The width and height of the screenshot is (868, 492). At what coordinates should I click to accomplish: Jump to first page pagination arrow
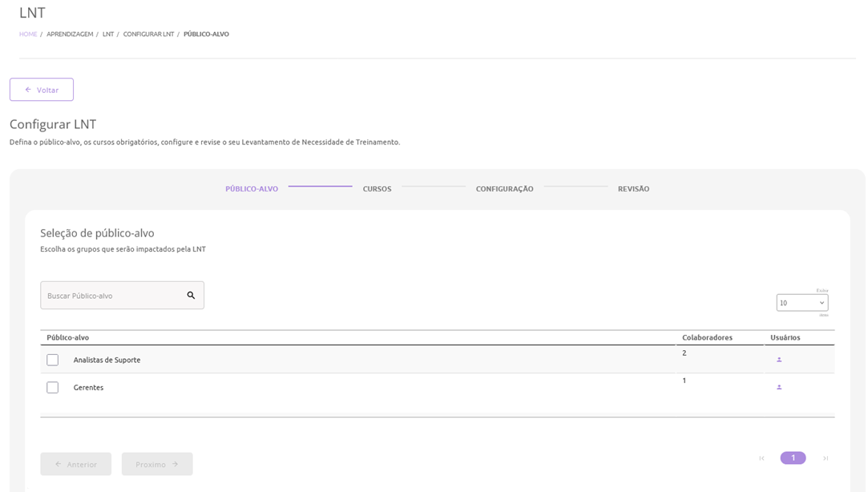(761, 458)
